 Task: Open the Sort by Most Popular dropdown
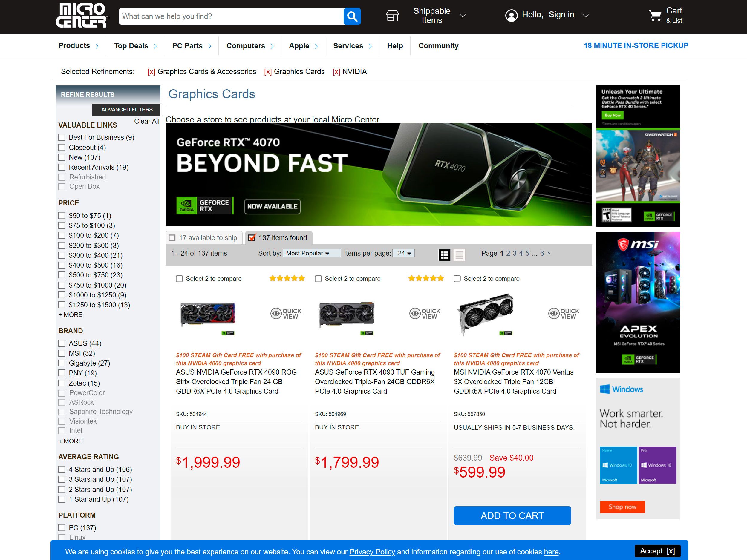coord(312,253)
